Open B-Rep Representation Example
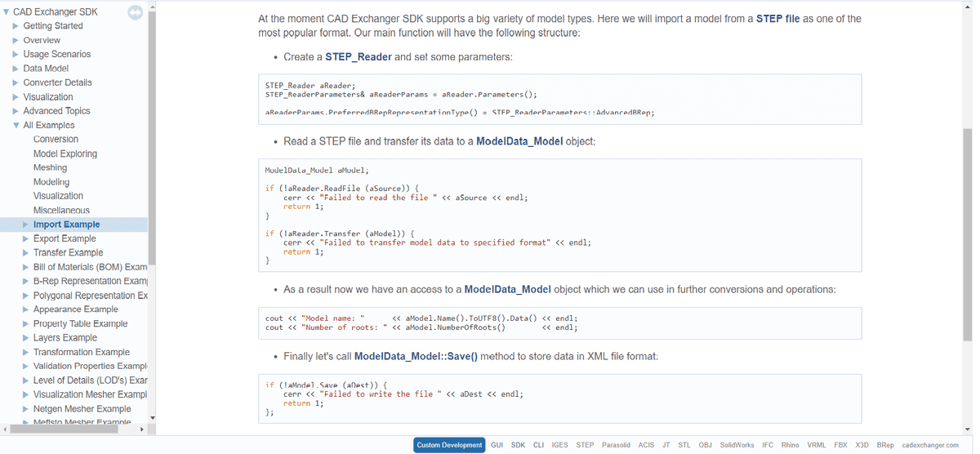The width and height of the screenshot is (980, 454). [x=91, y=281]
